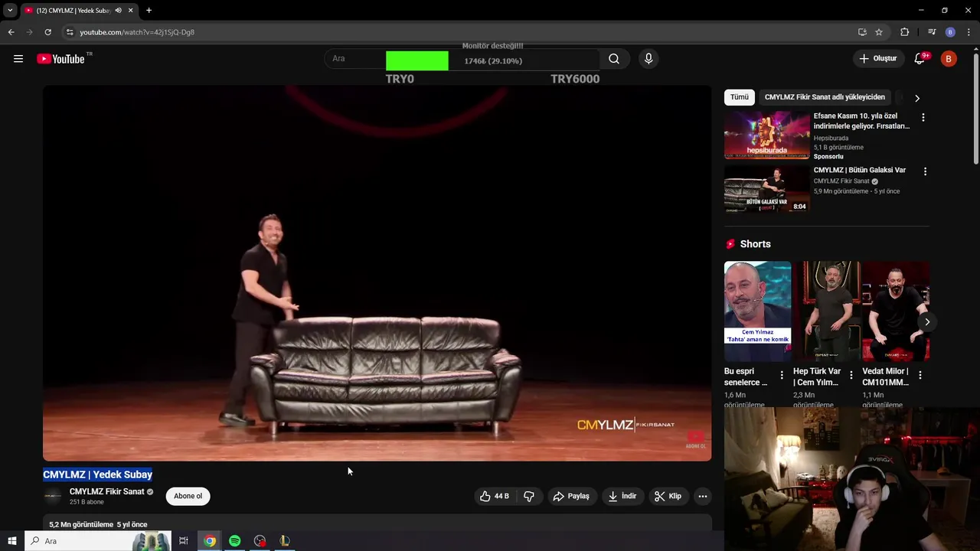This screenshot has height=551, width=980.
Task: Open Bütün Galaksi Var video thumbnail
Action: pos(766,189)
